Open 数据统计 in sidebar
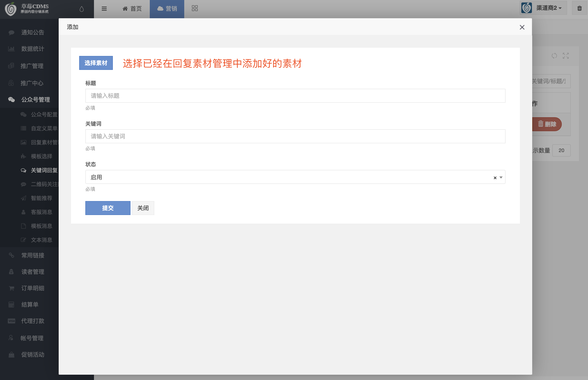 click(29, 49)
